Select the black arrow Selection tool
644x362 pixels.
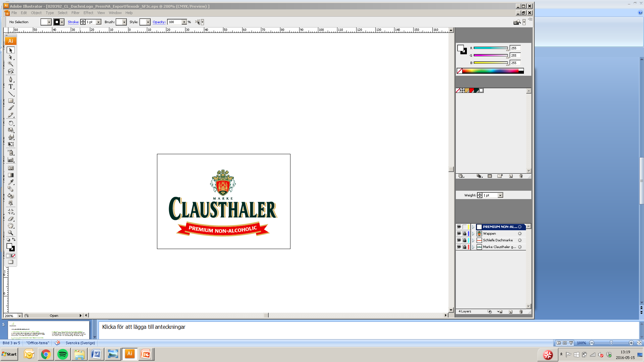click(x=11, y=50)
